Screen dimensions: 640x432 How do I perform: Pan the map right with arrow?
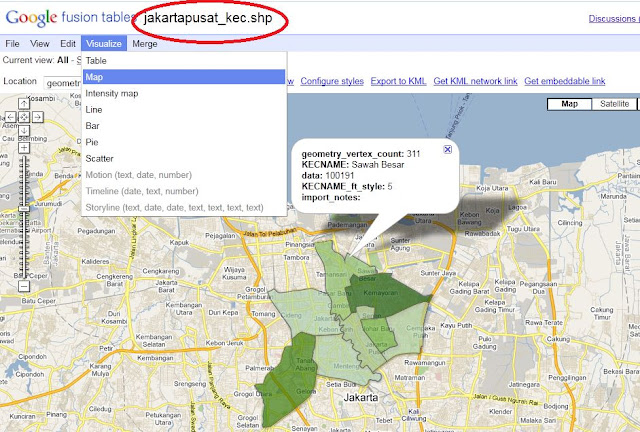(x=36, y=117)
